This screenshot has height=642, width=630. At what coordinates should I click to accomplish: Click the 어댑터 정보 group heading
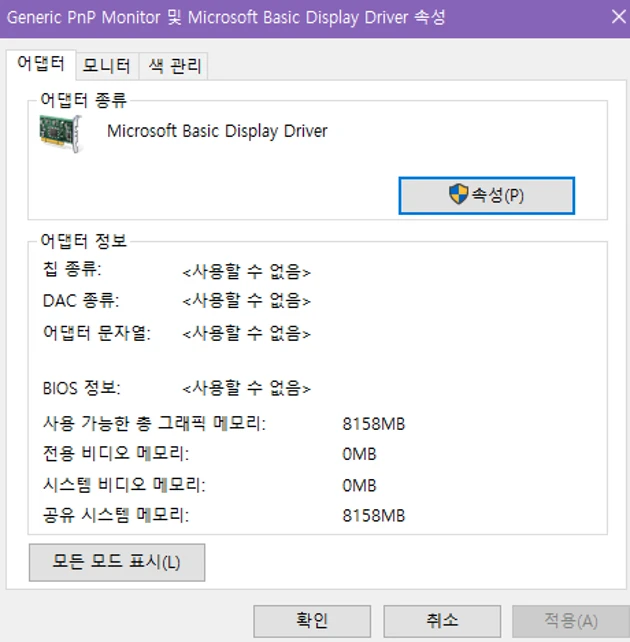(x=84, y=241)
